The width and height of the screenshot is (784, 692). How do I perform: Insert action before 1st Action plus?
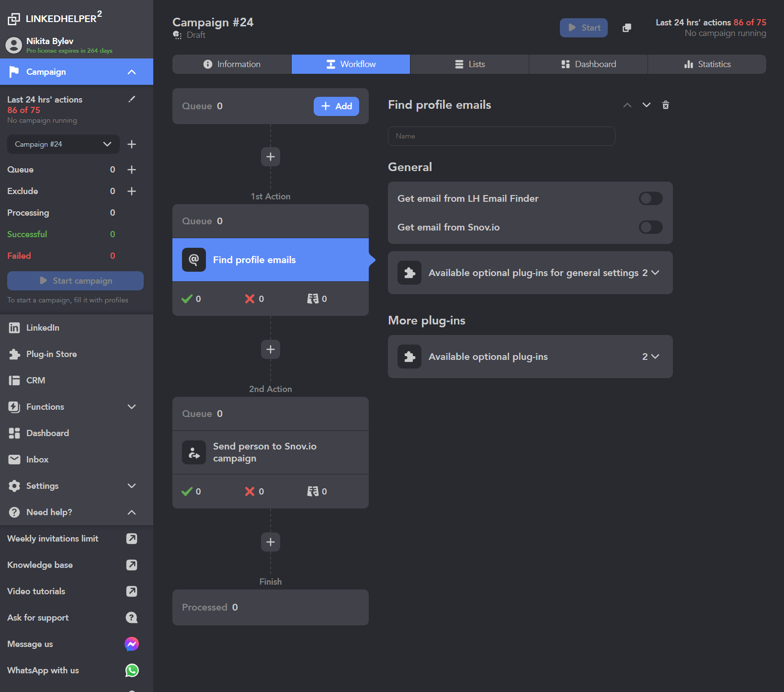point(271,157)
